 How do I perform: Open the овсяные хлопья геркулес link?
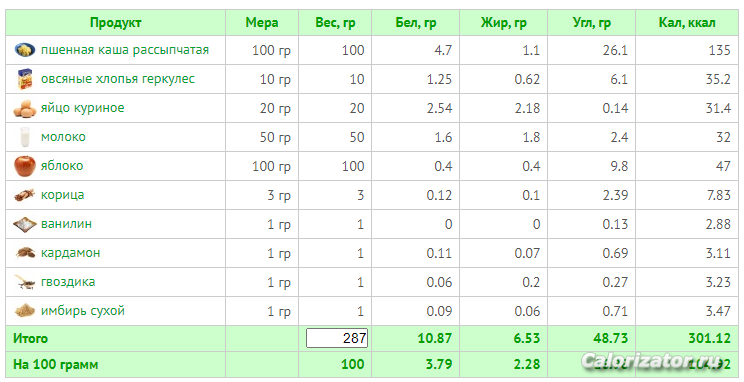coord(118,79)
